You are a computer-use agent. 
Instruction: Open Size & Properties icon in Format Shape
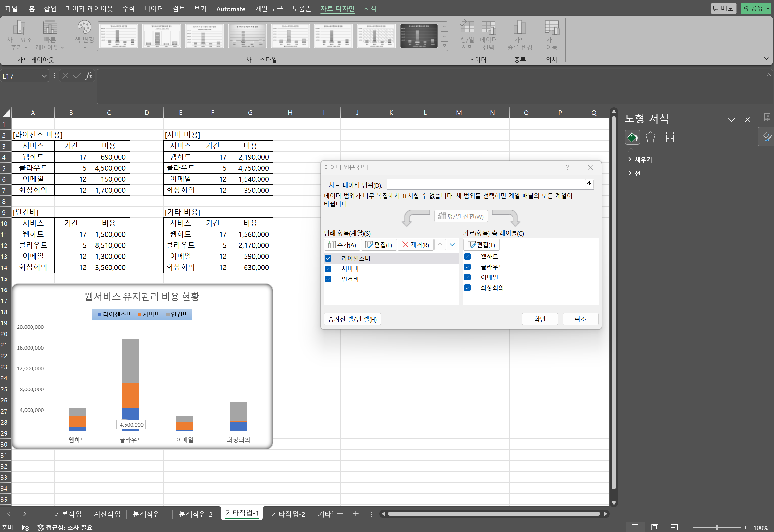tap(668, 137)
